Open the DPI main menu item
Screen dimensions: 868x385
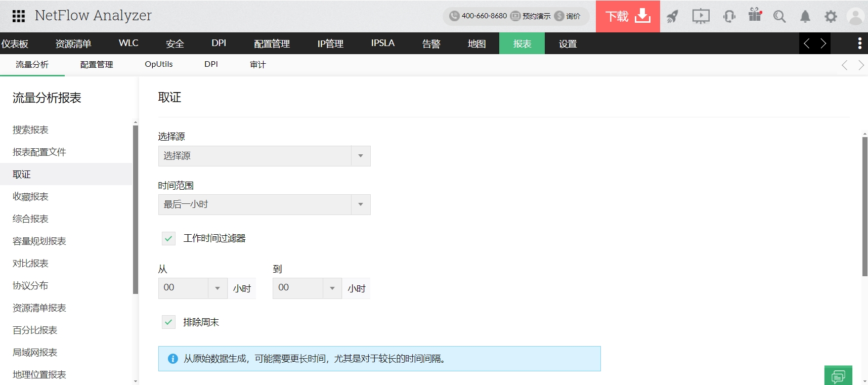219,44
